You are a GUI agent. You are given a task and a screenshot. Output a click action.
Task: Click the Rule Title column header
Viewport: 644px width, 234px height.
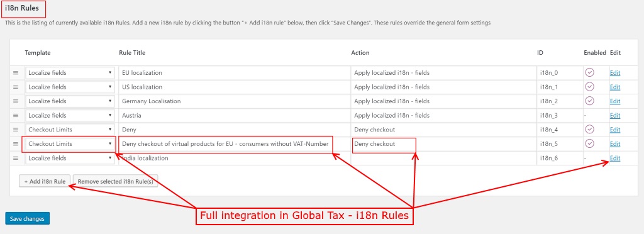coord(132,53)
